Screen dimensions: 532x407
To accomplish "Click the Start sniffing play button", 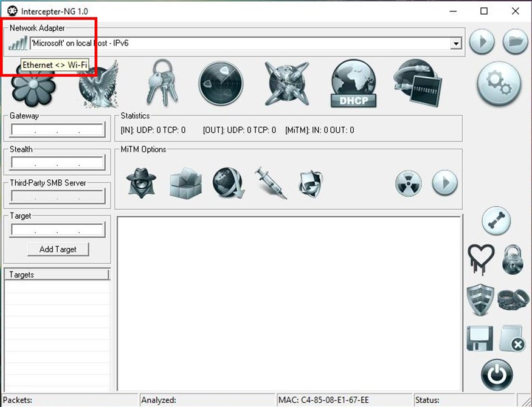I will click(x=482, y=42).
